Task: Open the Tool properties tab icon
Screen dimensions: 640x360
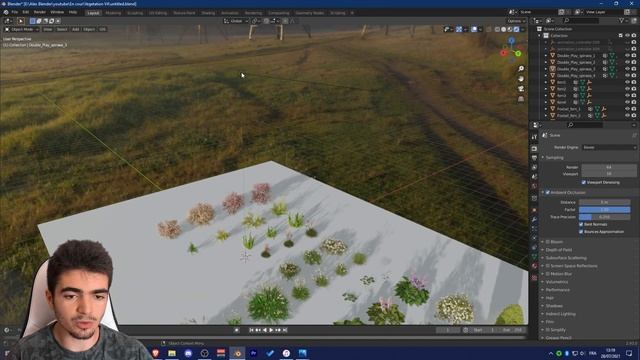Action: click(534, 137)
